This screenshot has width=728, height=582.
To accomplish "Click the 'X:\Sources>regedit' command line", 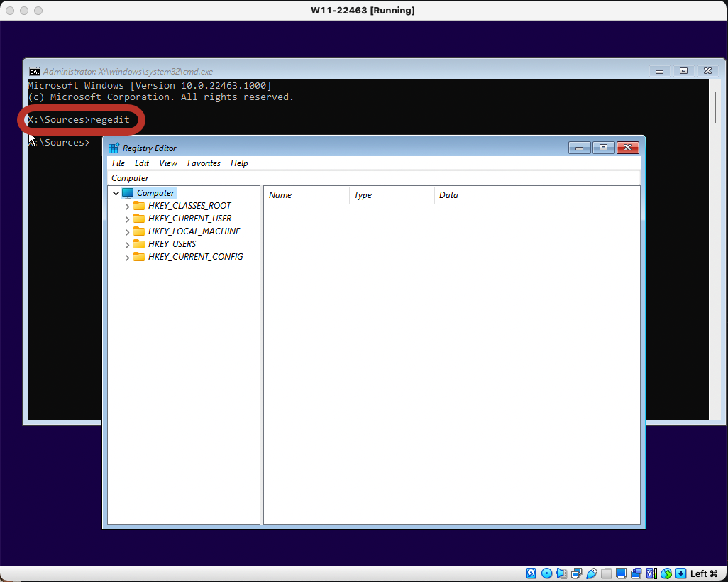I will (79, 120).
